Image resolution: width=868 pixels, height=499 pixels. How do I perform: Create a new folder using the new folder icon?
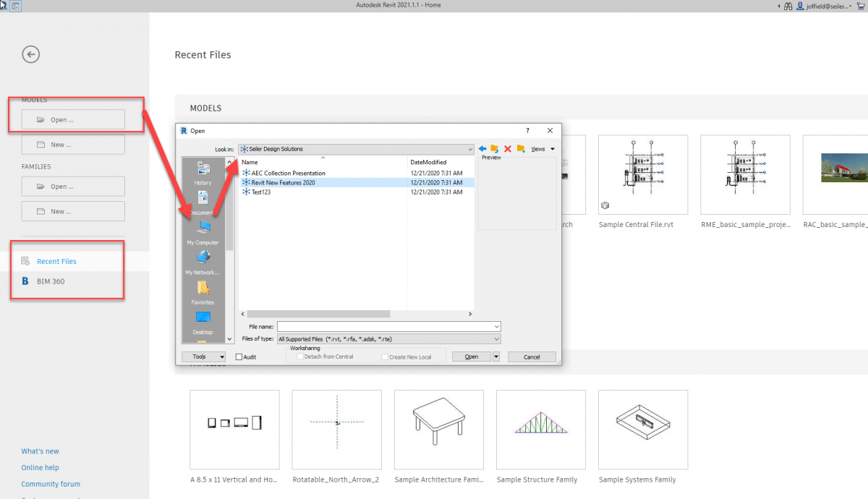520,149
